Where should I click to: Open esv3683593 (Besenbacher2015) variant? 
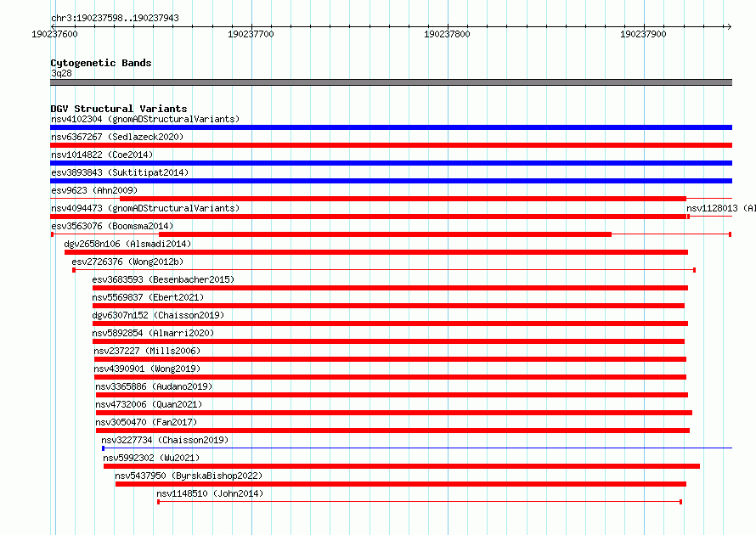163,279
